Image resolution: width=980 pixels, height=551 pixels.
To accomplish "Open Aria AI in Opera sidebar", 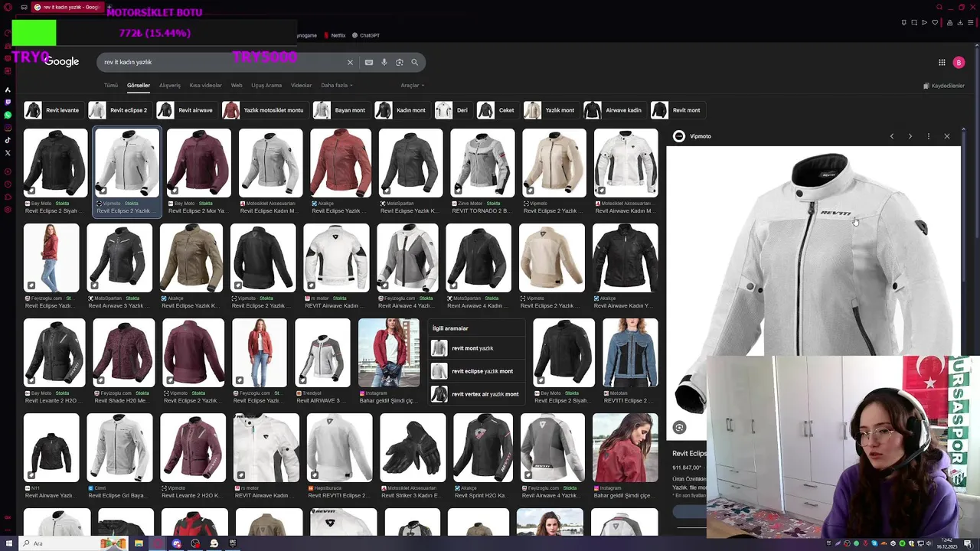I will tap(8, 90).
